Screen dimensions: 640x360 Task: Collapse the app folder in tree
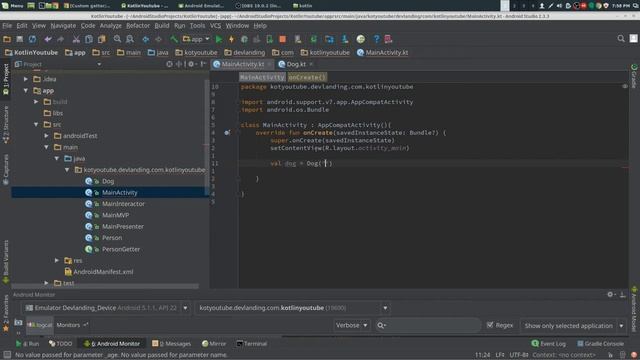click(26, 91)
